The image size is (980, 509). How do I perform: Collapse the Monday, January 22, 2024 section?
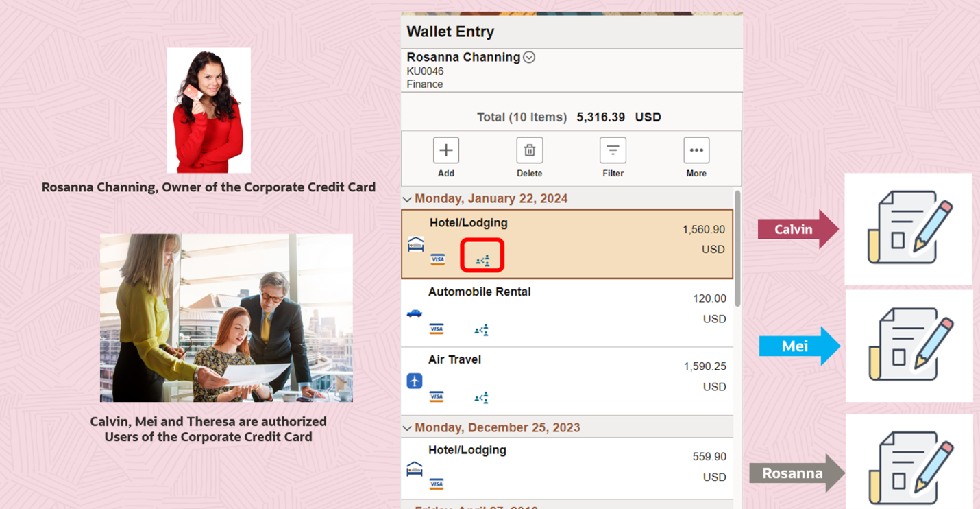click(407, 199)
